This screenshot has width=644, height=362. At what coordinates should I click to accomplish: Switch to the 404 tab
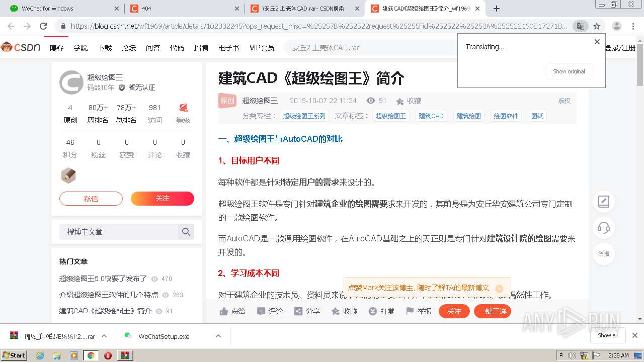tap(185, 9)
